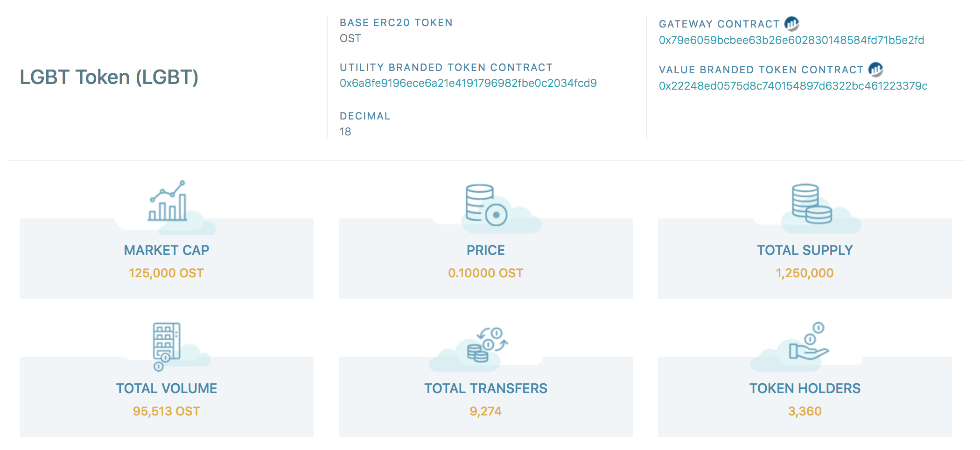This screenshot has height=450, width=980.
Task: Click the explorer icon next to Gateway Contract
Action: (x=791, y=24)
